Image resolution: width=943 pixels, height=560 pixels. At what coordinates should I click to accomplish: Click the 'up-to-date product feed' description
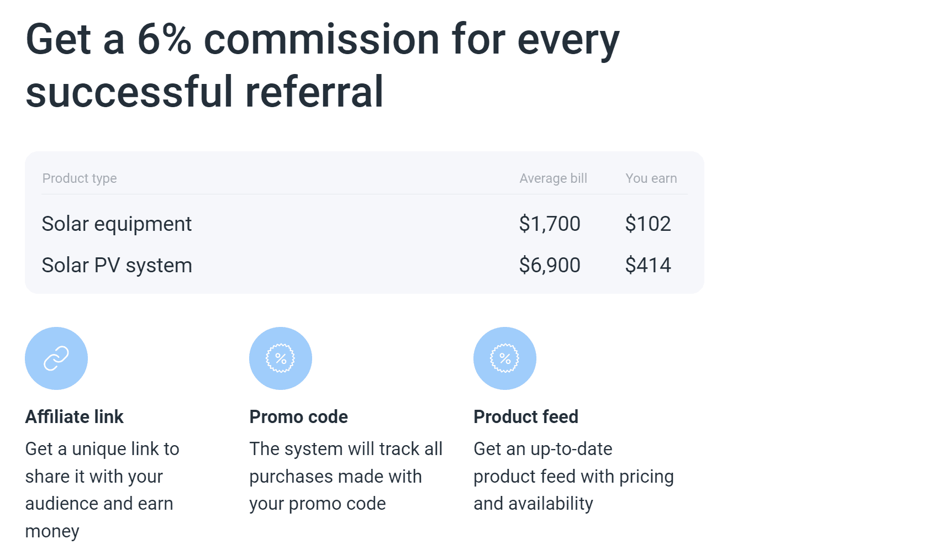(x=573, y=476)
